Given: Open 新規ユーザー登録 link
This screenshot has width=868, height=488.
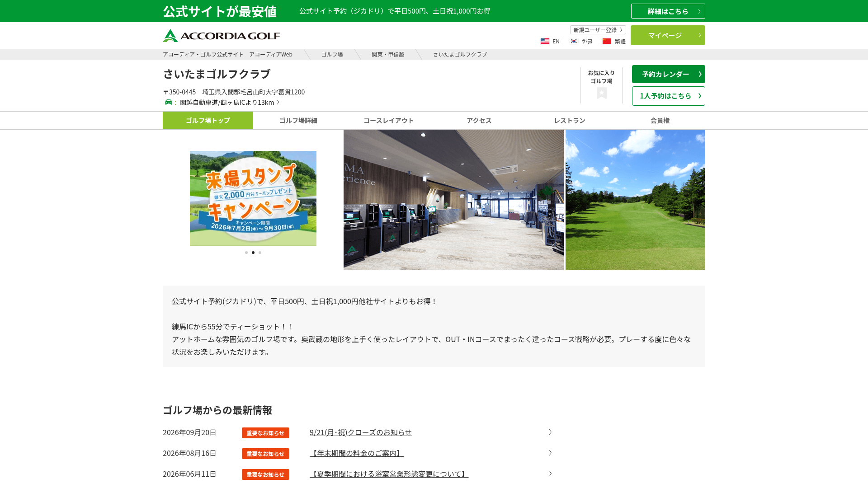Looking at the screenshot, I should (x=598, y=30).
